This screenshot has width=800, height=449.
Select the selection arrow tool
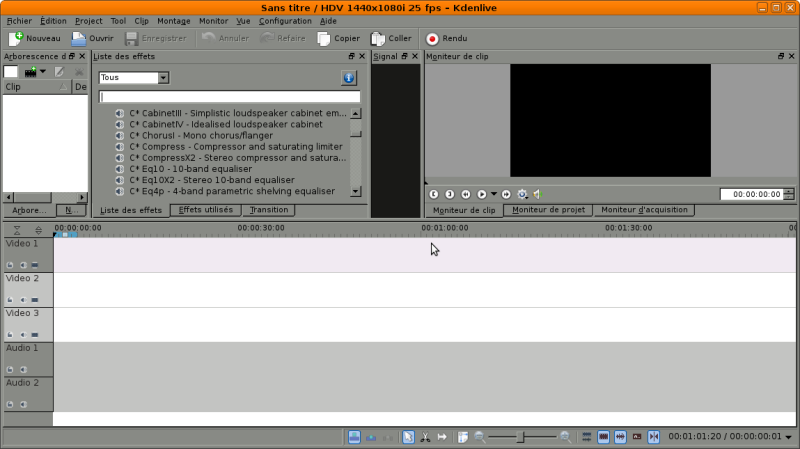click(408, 437)
